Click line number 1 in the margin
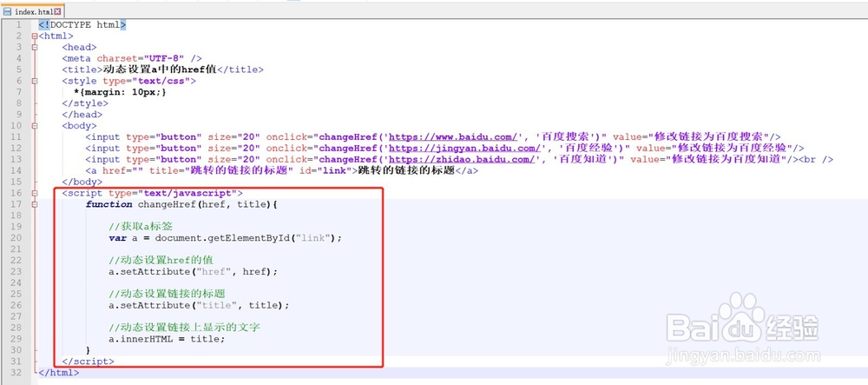 click(19, 25)
